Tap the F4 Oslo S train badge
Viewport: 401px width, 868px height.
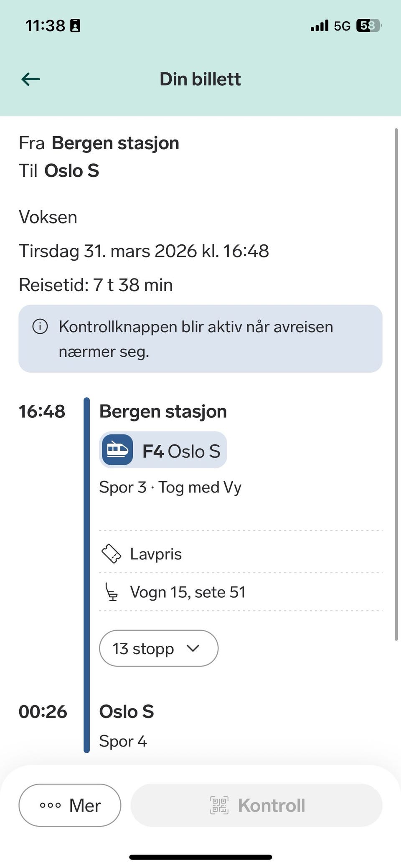coord(163,450)
